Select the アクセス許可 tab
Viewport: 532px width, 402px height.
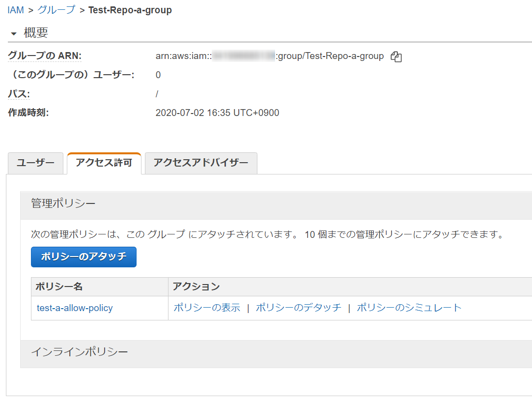[x=104, y=163]
